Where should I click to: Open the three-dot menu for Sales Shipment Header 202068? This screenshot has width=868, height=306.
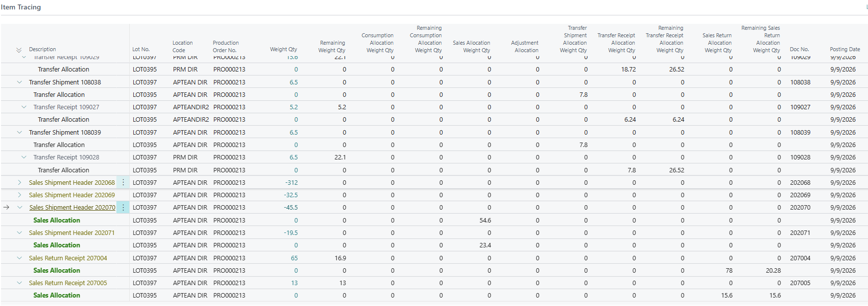tap(123, 182)
